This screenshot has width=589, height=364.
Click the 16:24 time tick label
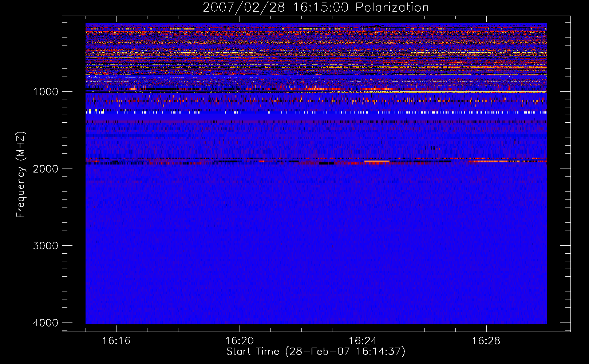363,341
